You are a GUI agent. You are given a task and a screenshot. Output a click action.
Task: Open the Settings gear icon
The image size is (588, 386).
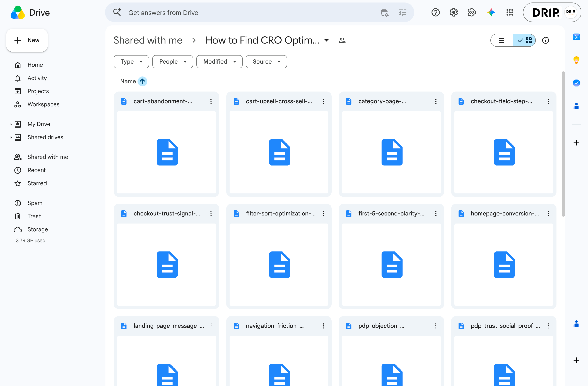pos(454,12)
